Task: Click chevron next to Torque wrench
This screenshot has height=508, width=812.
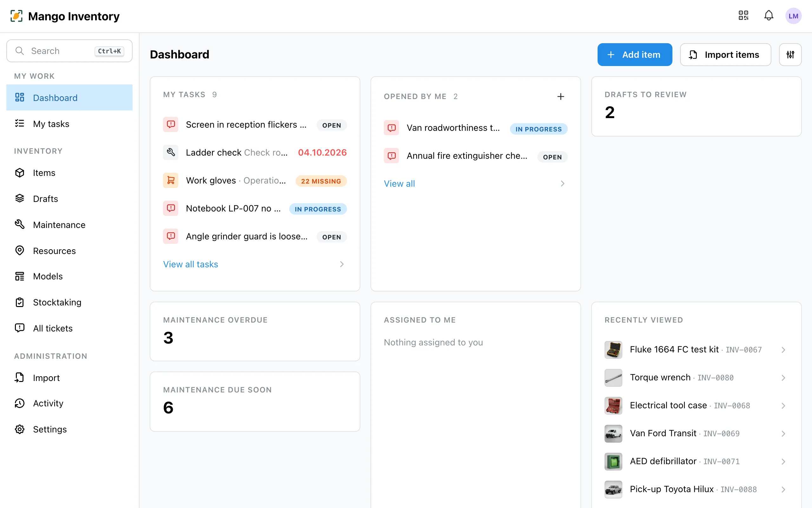Action: point(783,378)
